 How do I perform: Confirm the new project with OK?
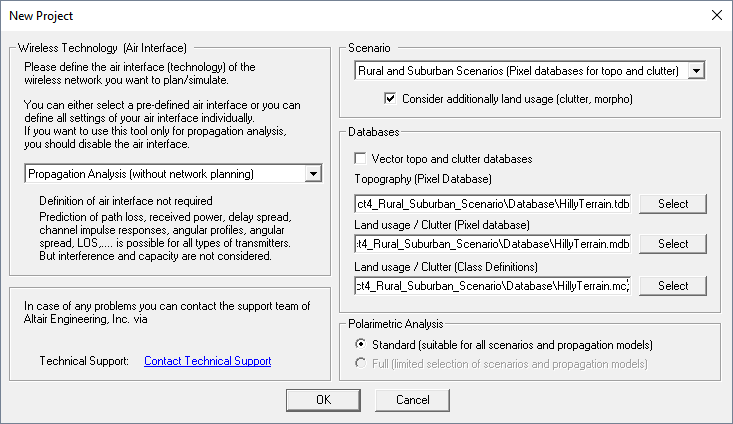coord(323,400)
